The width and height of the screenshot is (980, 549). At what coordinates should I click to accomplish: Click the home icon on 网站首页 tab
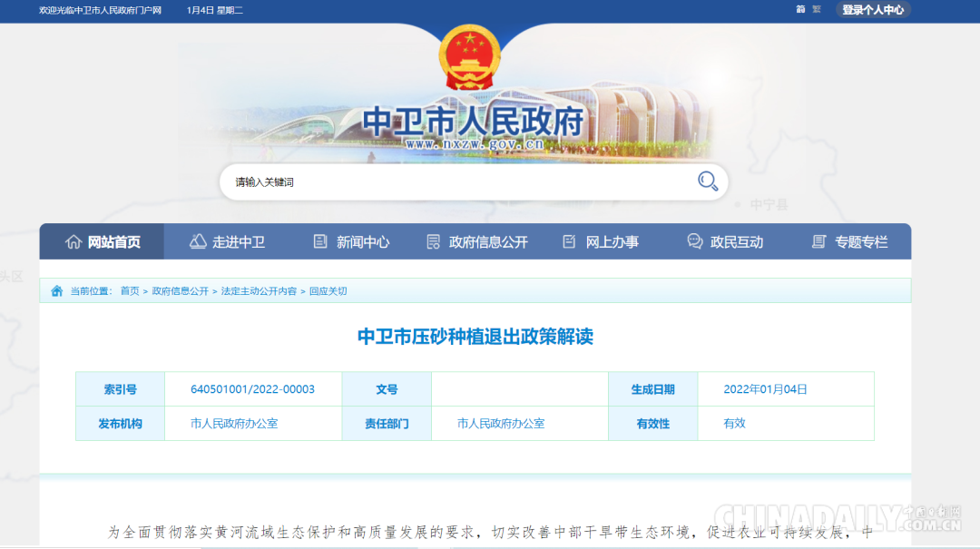click(x=73, y=241)
